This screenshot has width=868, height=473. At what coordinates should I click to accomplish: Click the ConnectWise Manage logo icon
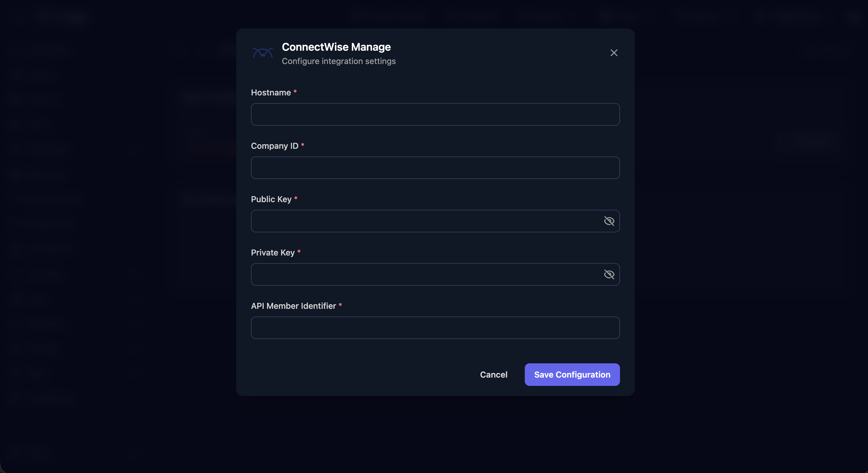[x=263, y=52]
